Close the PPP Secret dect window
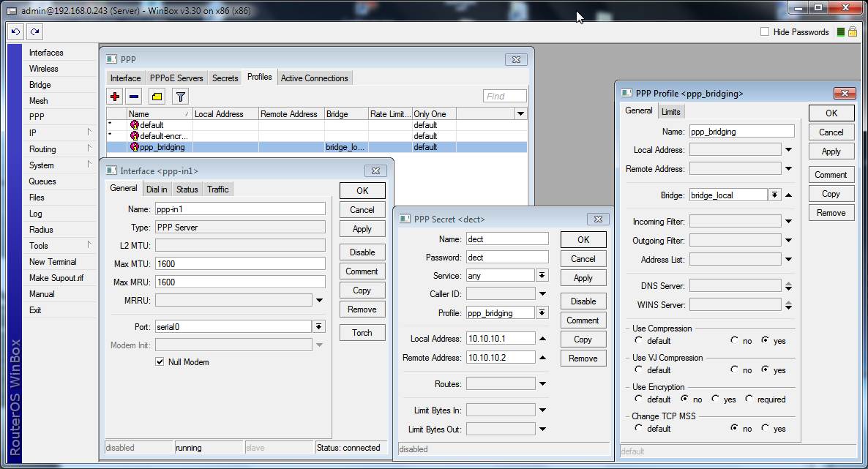 tap(598, 220)
